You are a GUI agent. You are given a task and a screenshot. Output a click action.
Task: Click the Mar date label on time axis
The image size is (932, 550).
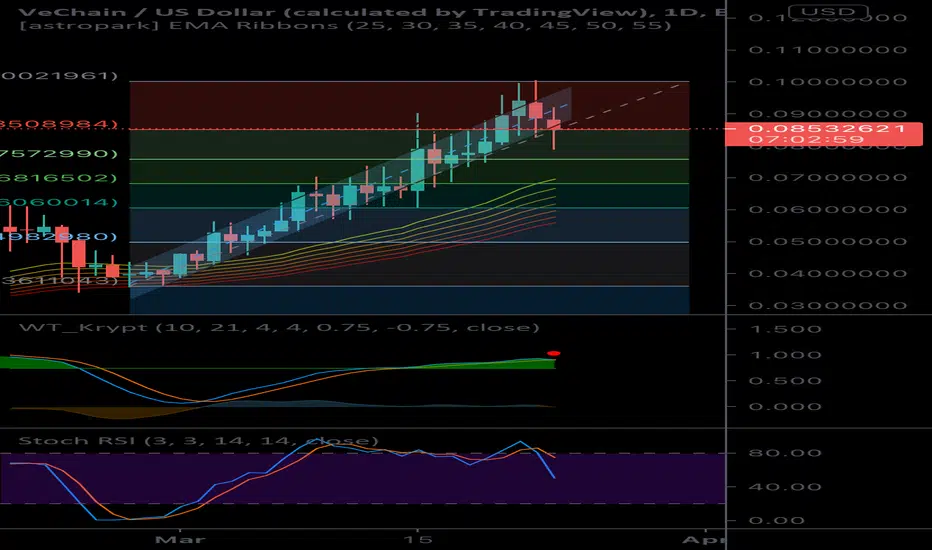180,540
